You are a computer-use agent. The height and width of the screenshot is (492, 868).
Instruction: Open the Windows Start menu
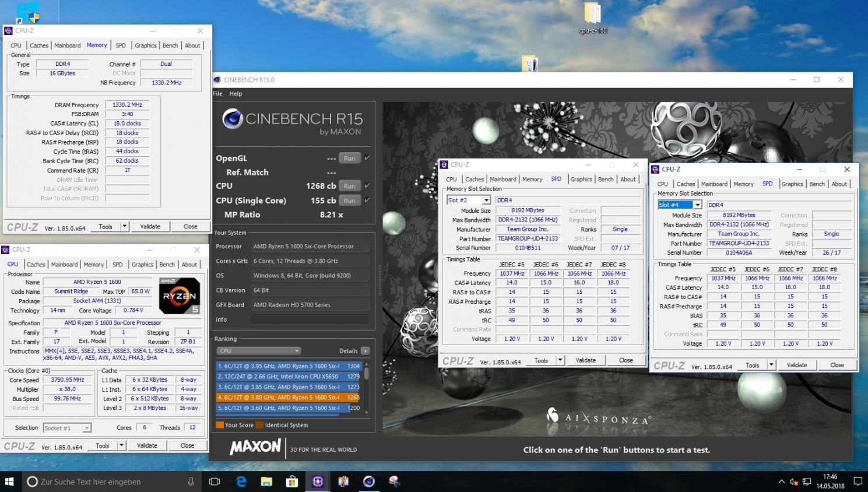[x=9, y=482]
